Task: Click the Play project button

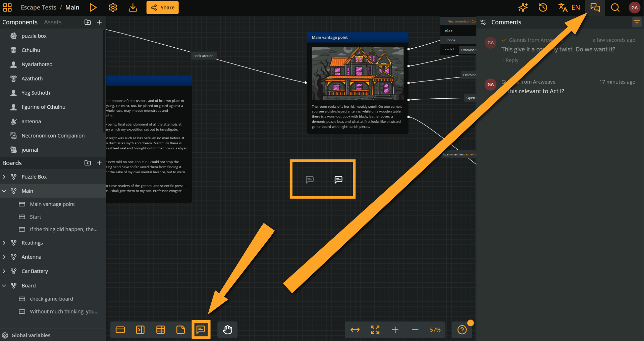Action: [93, 7]
